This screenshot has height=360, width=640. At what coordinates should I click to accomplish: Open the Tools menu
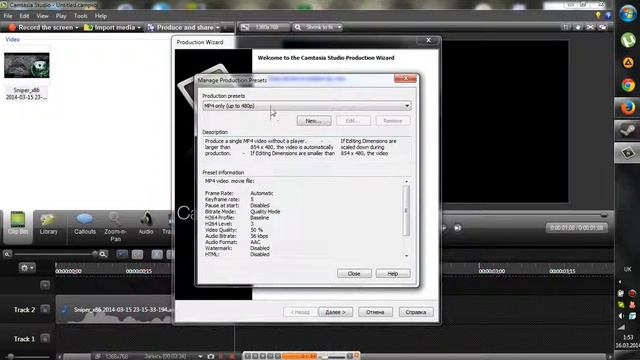point(81,16)
